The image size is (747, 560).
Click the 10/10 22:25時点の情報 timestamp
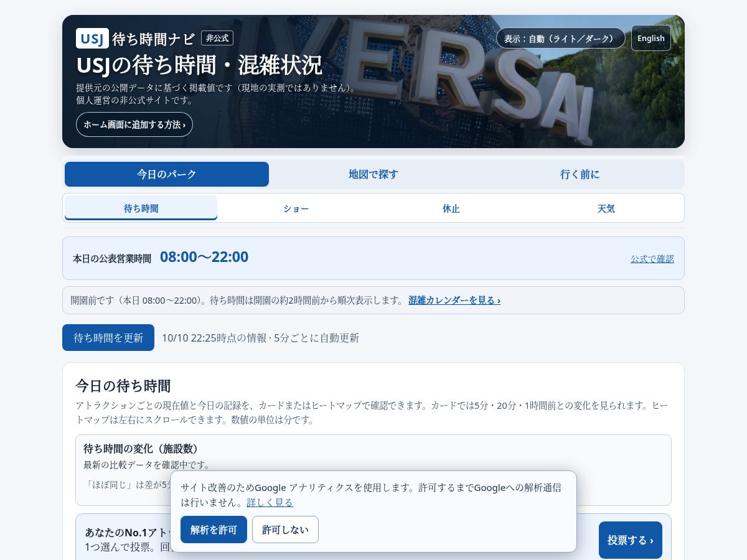(x=214, y=338)
